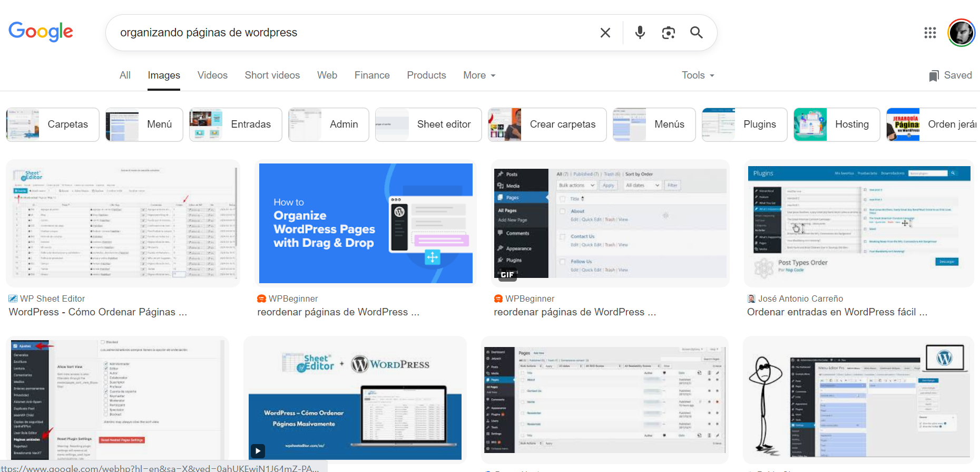The height and width of the screenshot is (472, 980).
Task: Open the WP Sheet Editor spreadsheet thumbnail
Action: (x=123, y=224)
